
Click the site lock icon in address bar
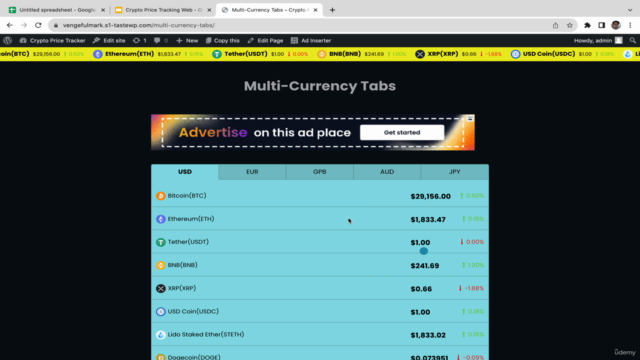point(56,25)
